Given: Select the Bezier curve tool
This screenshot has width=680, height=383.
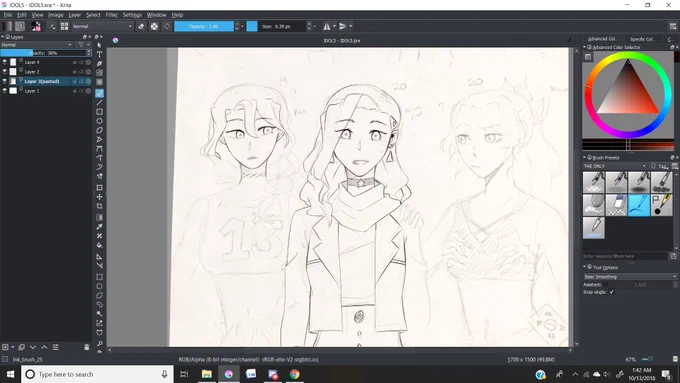Looking at the screenshot, I should 99,148.
